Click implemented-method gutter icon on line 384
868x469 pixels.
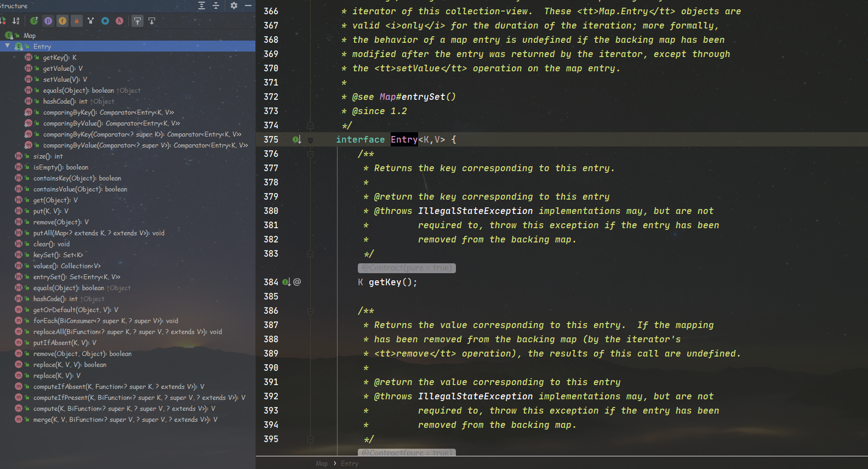[286, 282]
